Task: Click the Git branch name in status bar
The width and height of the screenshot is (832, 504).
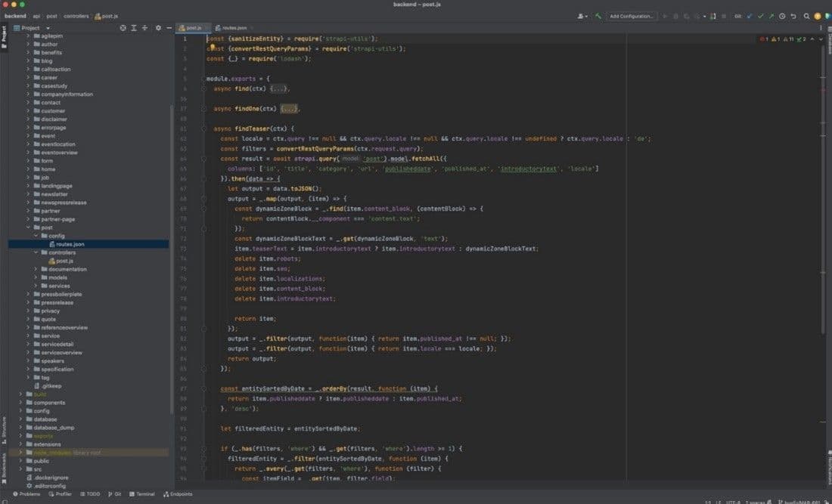Action: pos(803,500)
